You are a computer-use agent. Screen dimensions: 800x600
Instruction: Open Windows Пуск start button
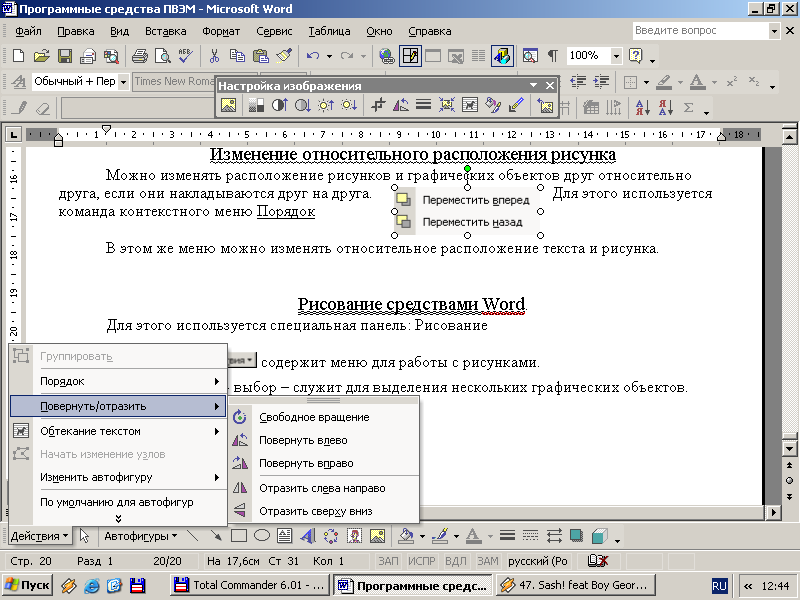click(x=28, y=585)
